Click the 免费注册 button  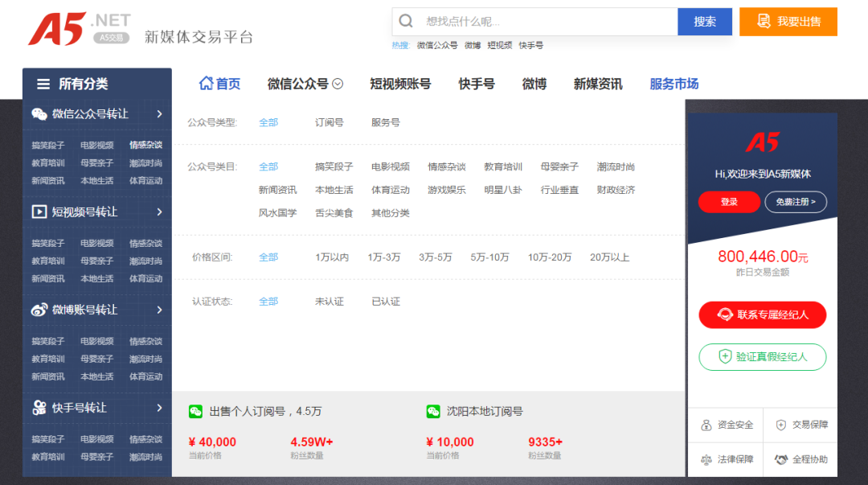coord(796,202)
